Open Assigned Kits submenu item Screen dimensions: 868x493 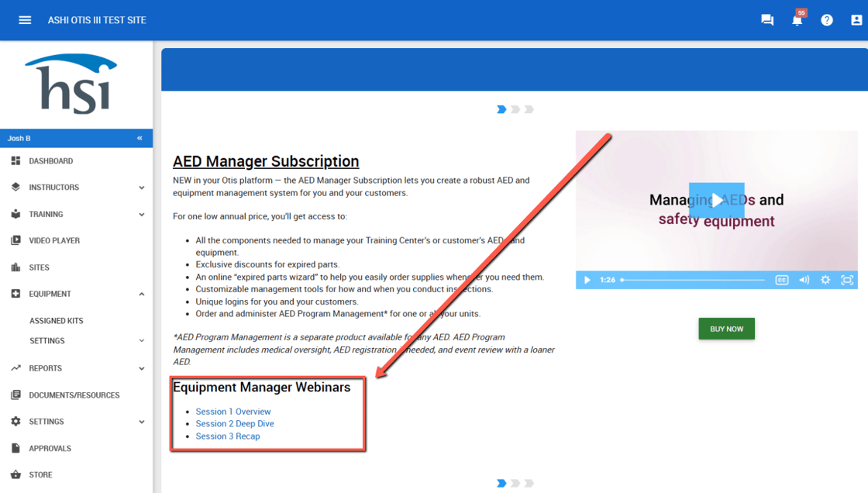click(56, 321)
